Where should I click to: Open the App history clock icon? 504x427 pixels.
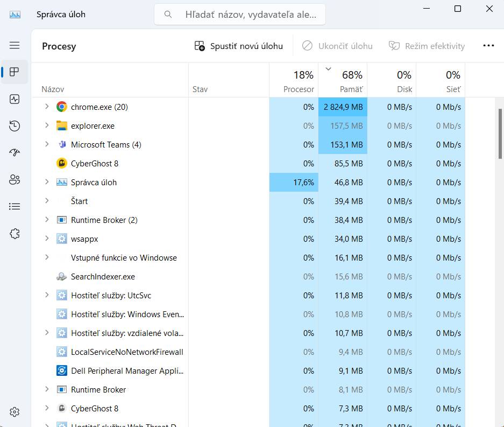coord(15,126)
